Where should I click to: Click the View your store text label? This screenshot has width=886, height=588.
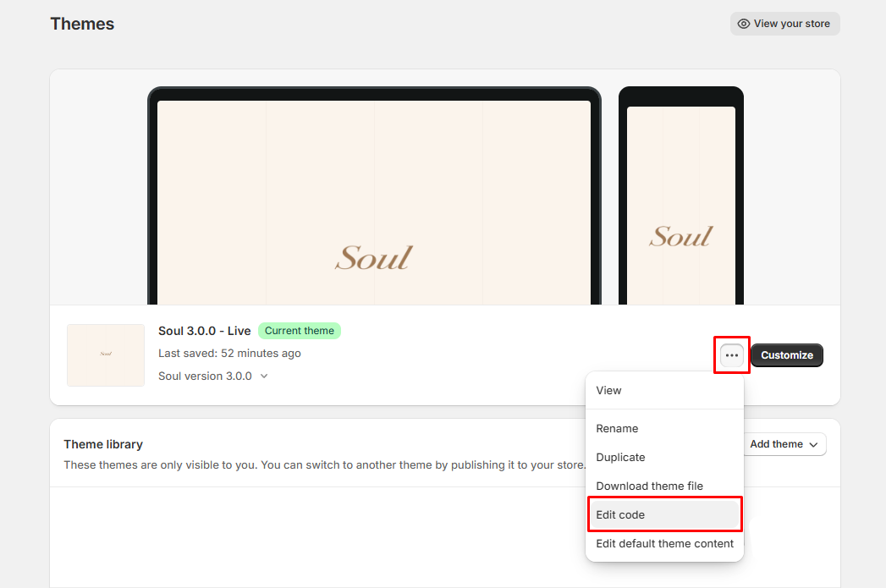point(791,24)
